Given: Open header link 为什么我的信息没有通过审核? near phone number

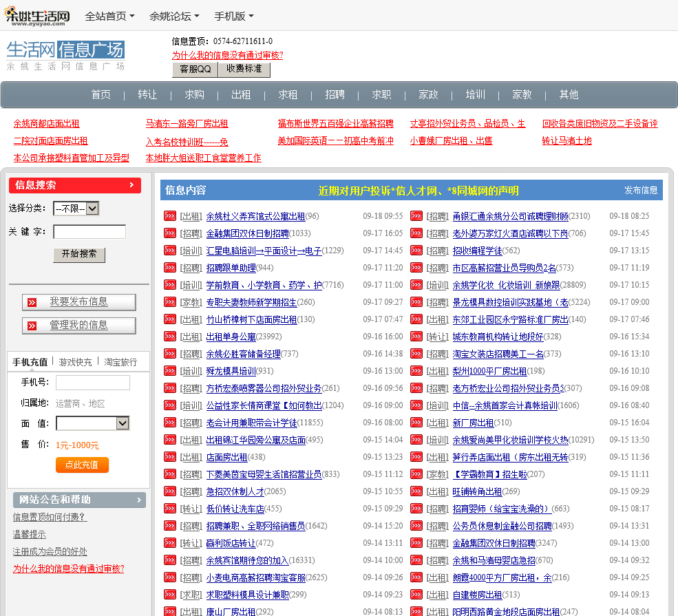Looking at the screenshot, I should [x=227, y=55].
